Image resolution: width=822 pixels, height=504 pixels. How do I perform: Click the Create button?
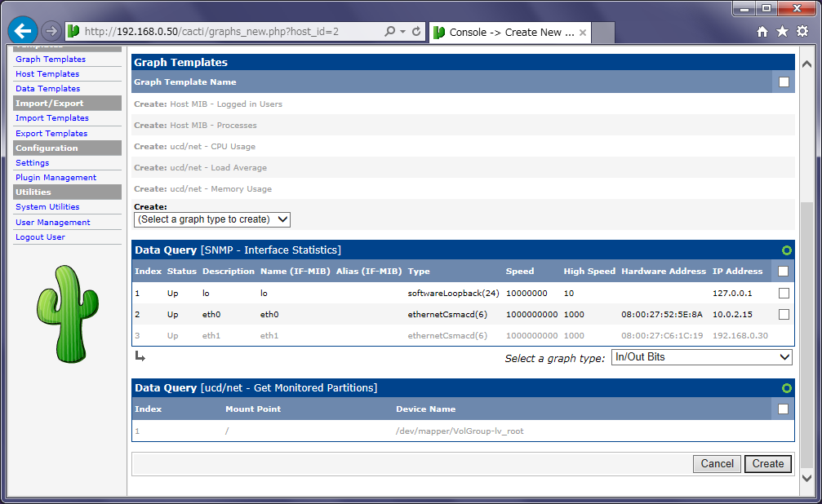[768, 464]
